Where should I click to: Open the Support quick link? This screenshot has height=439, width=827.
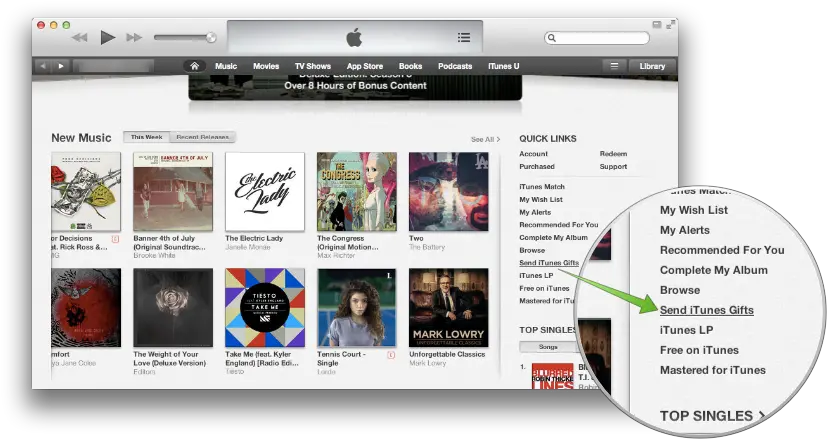613,166
